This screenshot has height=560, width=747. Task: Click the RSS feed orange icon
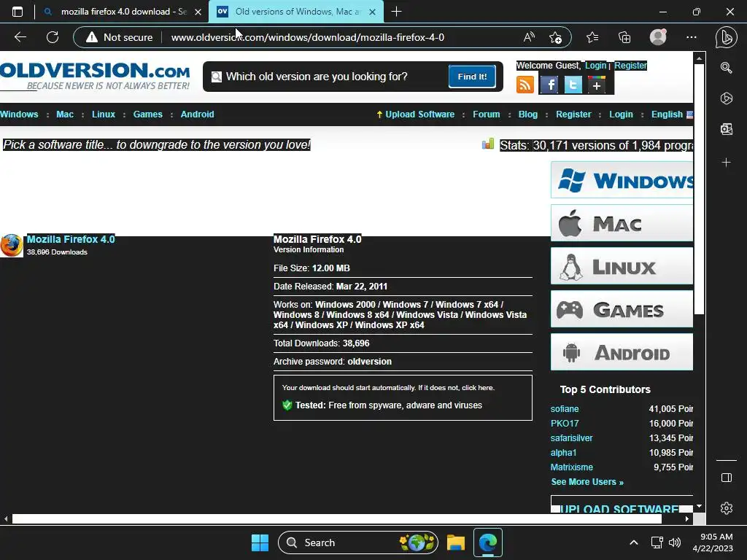[x=525, y=85]
